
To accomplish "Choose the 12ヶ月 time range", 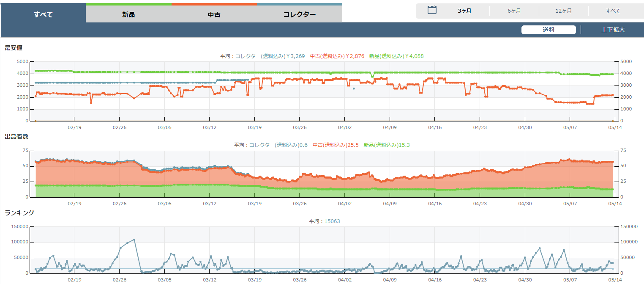I will 563,11.
